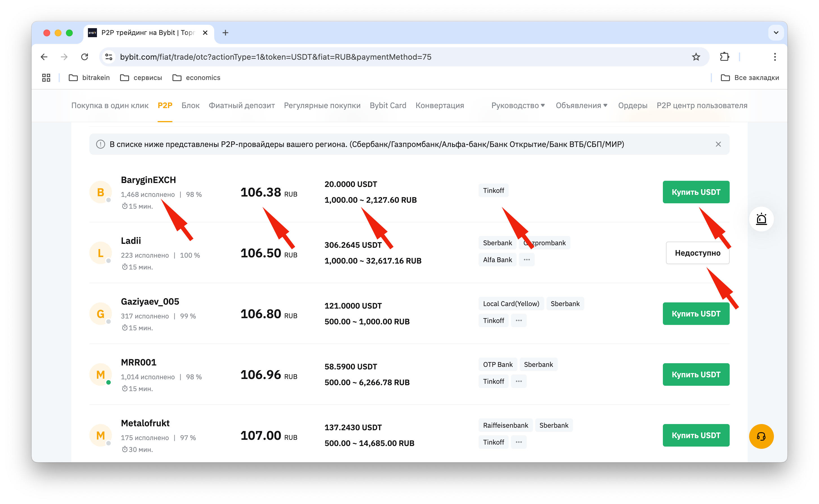Expand more payment methods for MRR001
The height and width of the screenshot is (504, 819).
[x=518, y=381]
